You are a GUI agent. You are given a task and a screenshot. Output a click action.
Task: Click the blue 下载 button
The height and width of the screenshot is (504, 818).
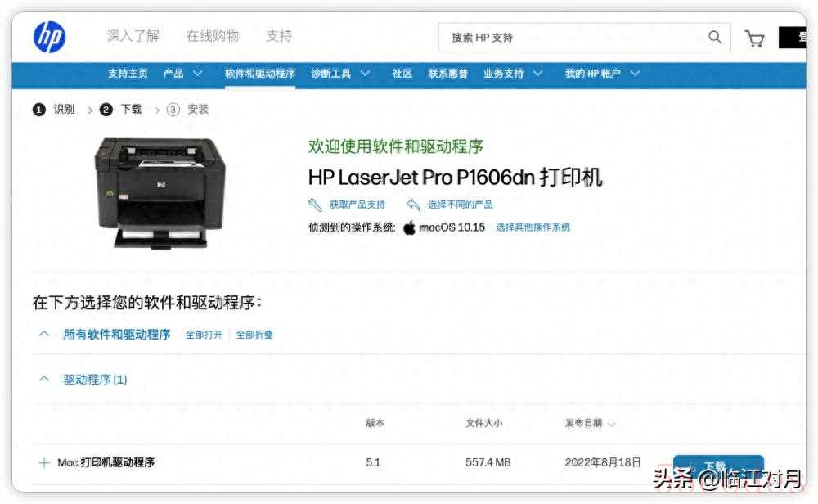click(x=718, y=466)
